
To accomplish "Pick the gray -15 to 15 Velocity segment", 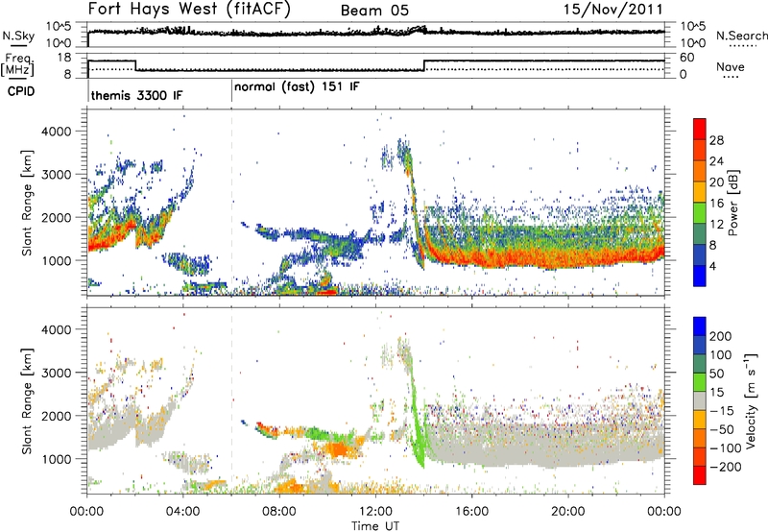I will (700, 400).
